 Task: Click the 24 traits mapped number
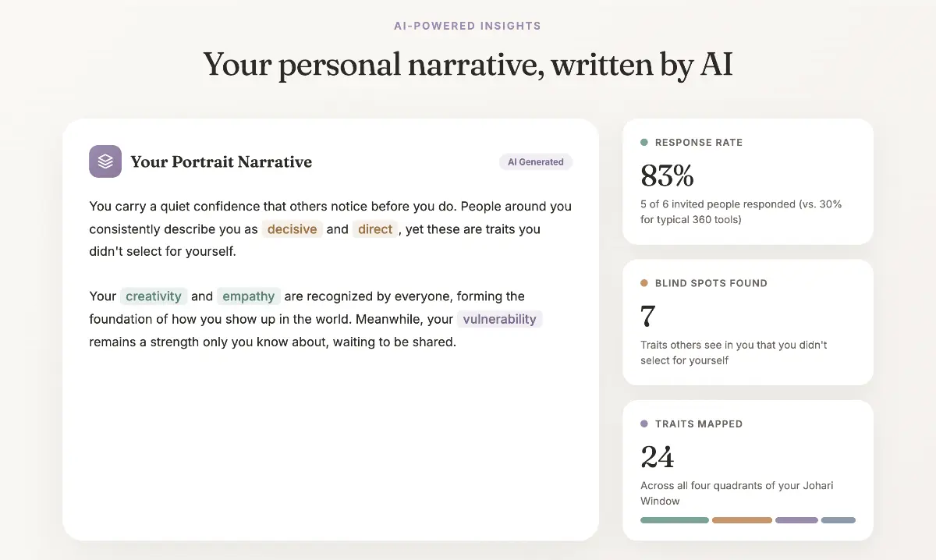coord(658,457)
